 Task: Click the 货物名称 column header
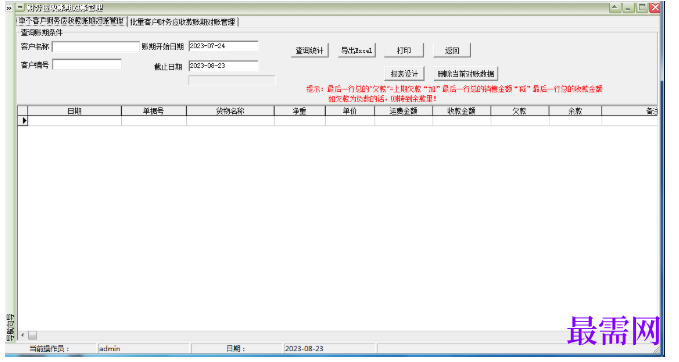point(230,111)
